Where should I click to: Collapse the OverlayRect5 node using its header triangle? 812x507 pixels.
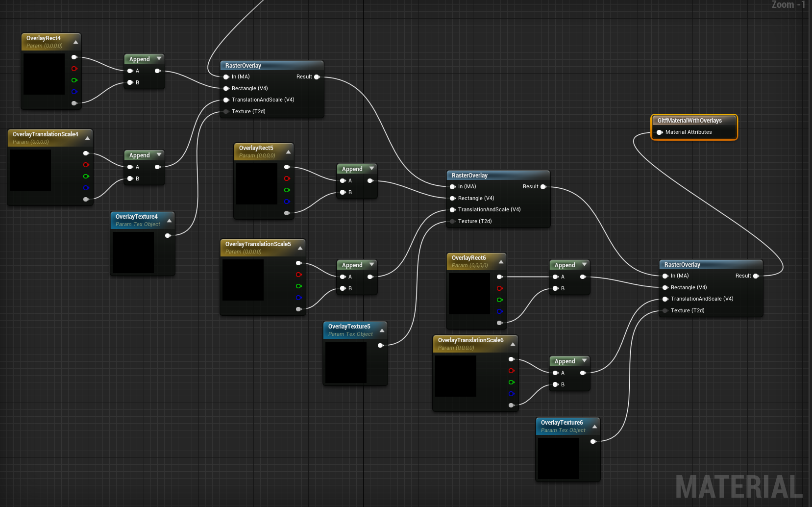[x=288, y=152]
